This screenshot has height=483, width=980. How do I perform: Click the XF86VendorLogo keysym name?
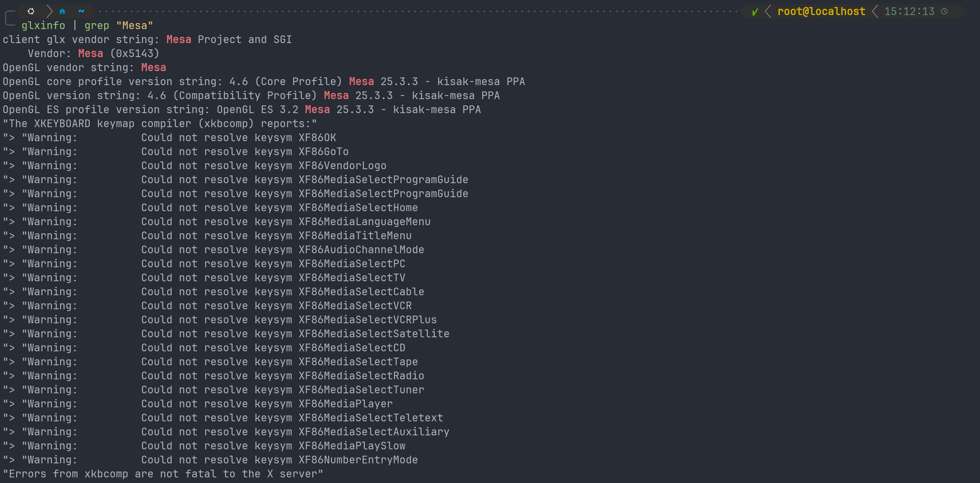[x=342, y=166]
